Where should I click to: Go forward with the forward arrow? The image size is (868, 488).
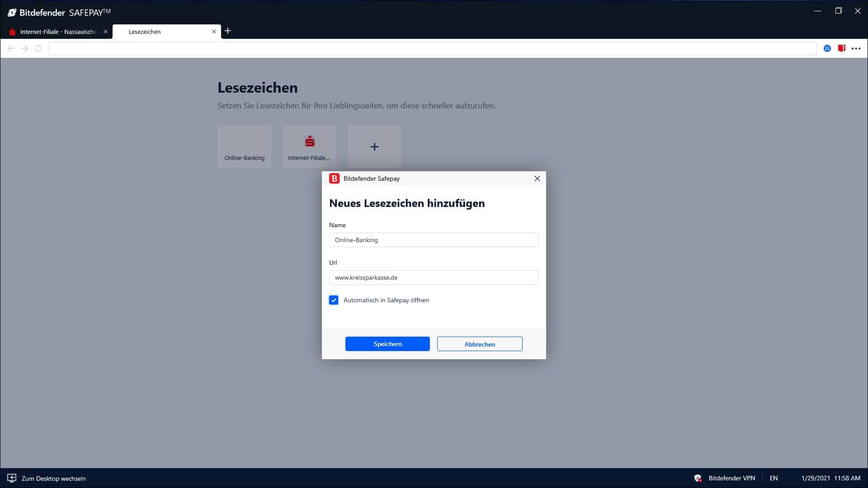pyautogui.click(x=24, y=48)
